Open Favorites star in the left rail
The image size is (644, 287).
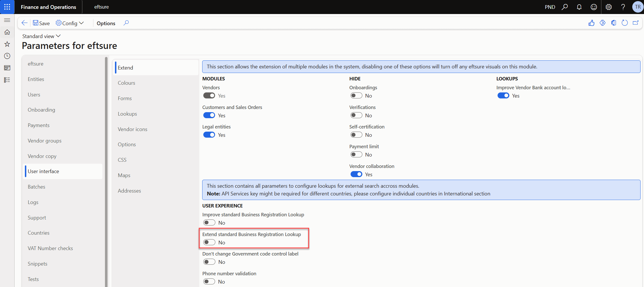point(7,44)
